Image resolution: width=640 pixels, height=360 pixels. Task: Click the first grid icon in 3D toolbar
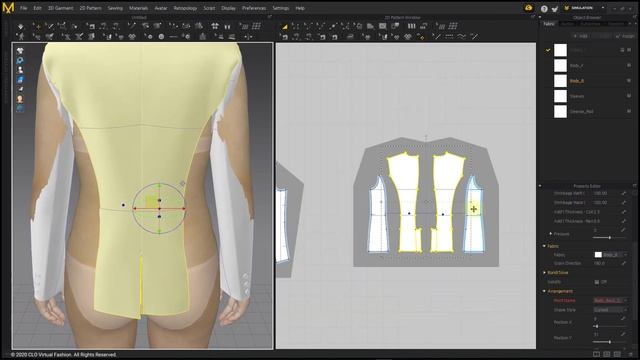click(x=244, y=27)
